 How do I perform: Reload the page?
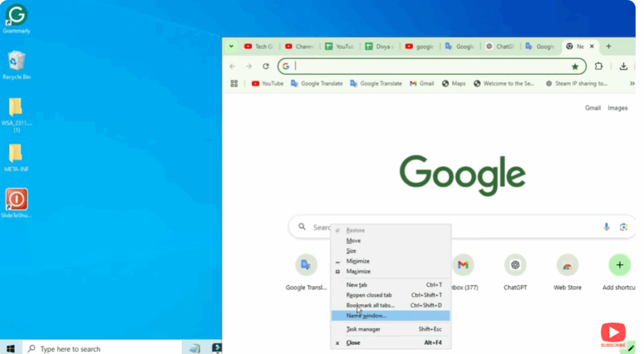(x=266, y=66)
